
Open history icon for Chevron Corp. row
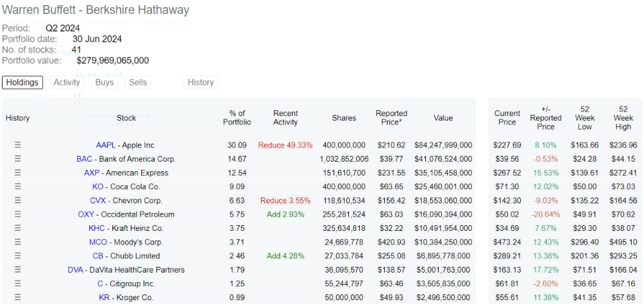tap(18, 201)
